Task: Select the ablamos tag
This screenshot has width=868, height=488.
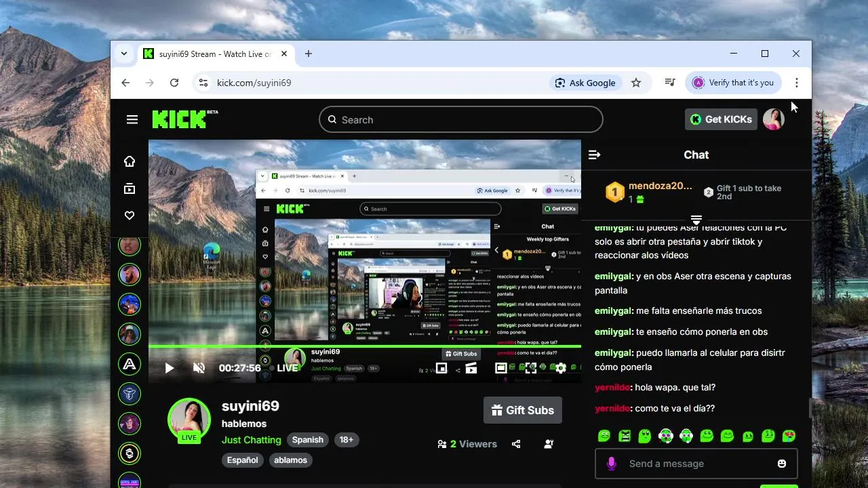Action: pyautogui.click(x=291, y=460)
